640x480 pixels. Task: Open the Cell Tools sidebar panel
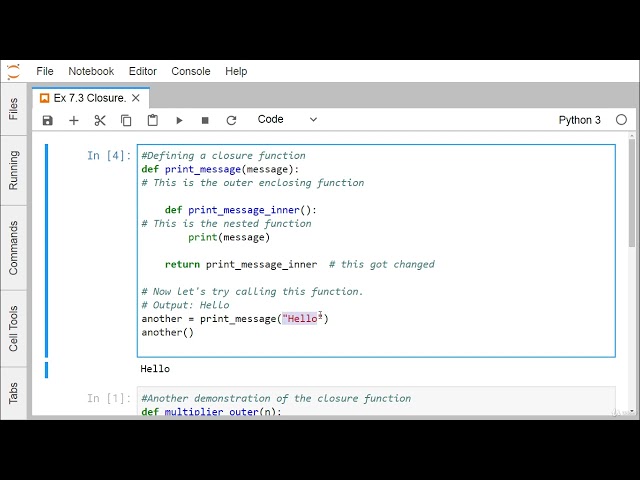[x=13, y=329]
